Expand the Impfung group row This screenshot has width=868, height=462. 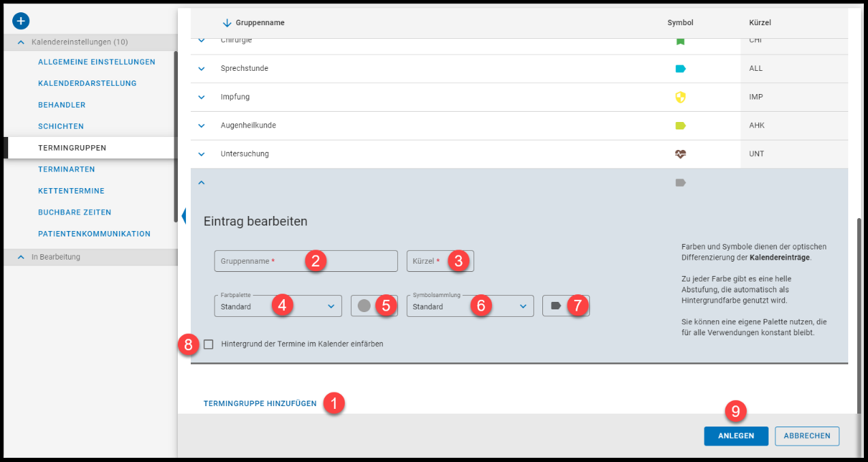[x=201, y=97]
